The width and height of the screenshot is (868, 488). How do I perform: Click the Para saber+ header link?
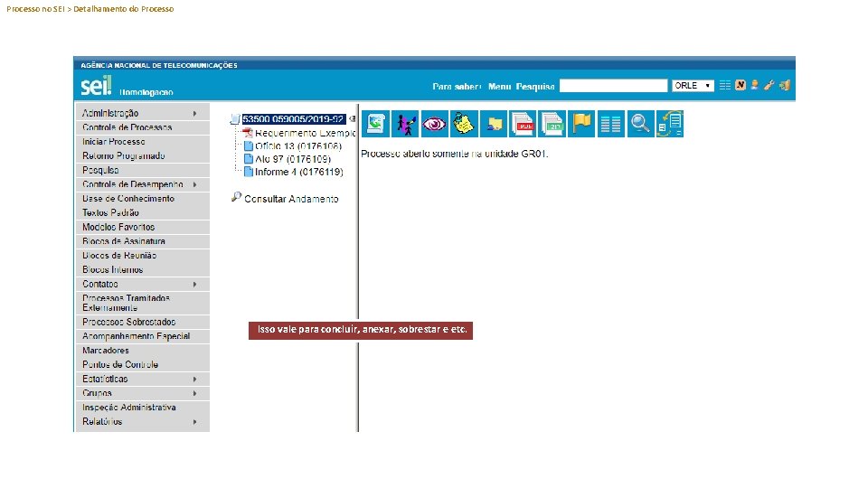[457, 87]
